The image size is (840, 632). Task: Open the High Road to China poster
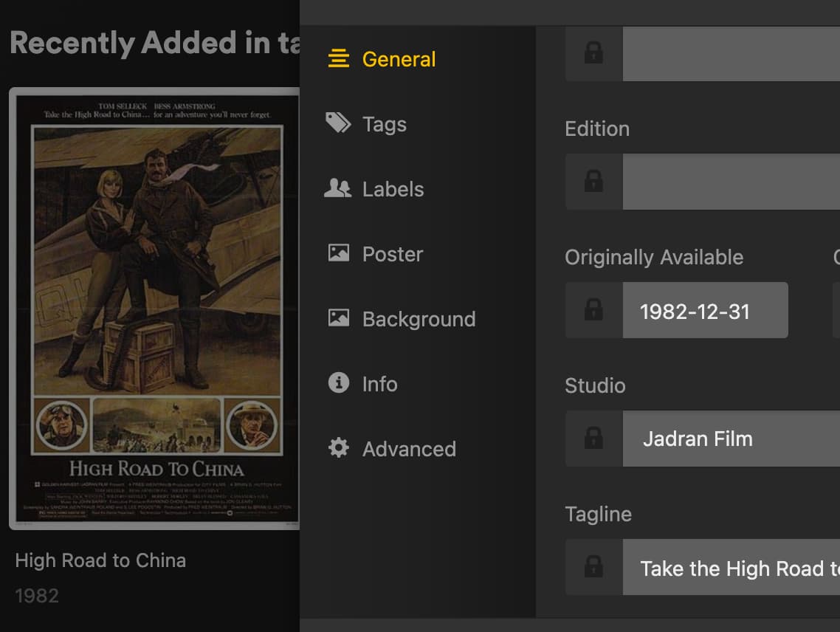tap(154, 308)
